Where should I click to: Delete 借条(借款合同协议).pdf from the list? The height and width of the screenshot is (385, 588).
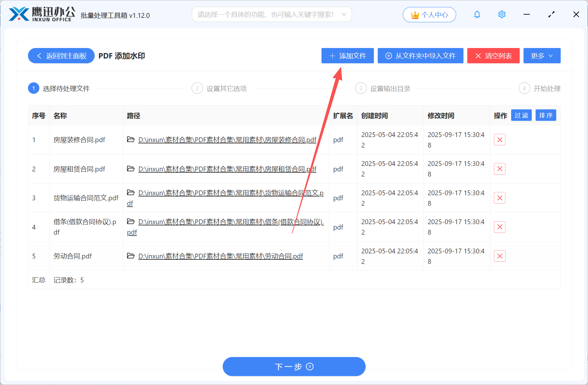(x=500, y=227)
